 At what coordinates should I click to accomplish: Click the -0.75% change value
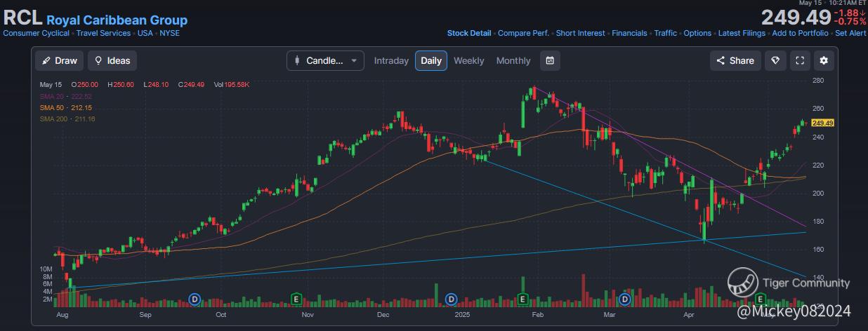pos(850,22)
